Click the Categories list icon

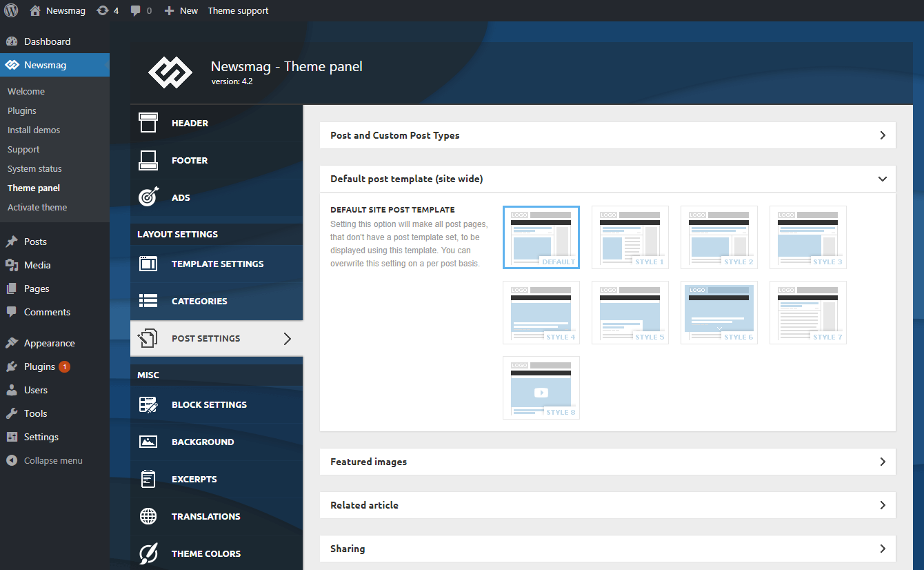pyautogui.click(x=148, y=301)
